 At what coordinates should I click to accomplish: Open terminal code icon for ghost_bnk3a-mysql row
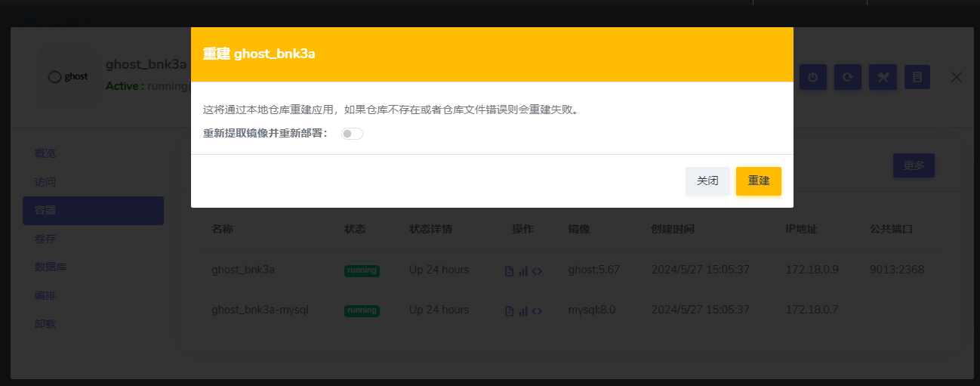(537, 310)
